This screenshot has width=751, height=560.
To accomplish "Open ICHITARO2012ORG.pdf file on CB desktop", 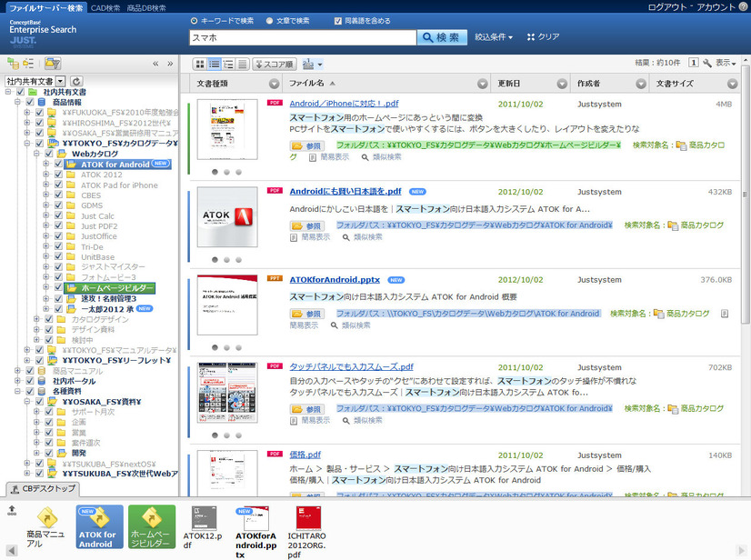I will (307, 532).
